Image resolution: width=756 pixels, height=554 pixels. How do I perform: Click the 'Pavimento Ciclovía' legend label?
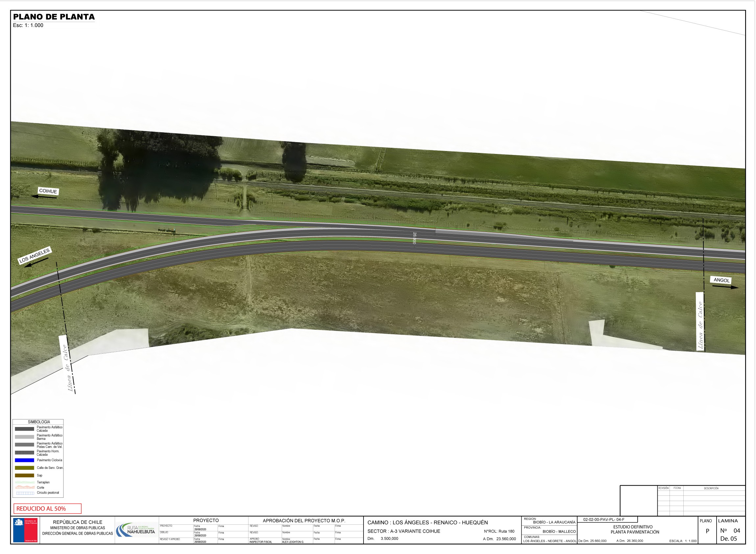click(x=49, y=461)
